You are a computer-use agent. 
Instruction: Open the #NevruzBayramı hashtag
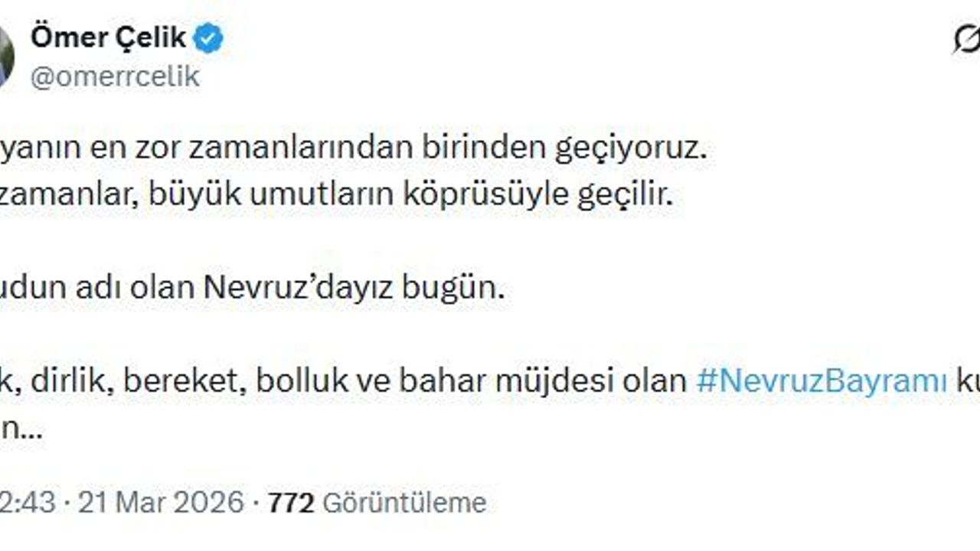coord(822,381)
